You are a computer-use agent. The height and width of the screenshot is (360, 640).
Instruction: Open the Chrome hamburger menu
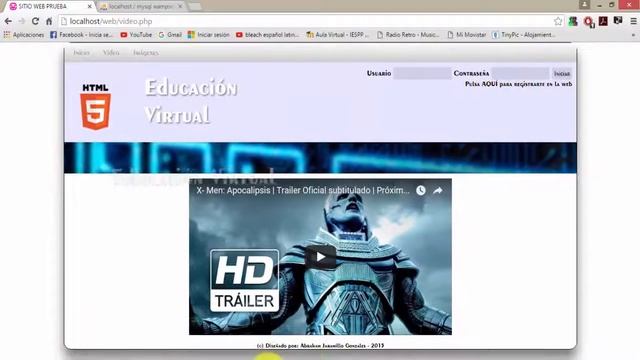[x=633, y=21]
